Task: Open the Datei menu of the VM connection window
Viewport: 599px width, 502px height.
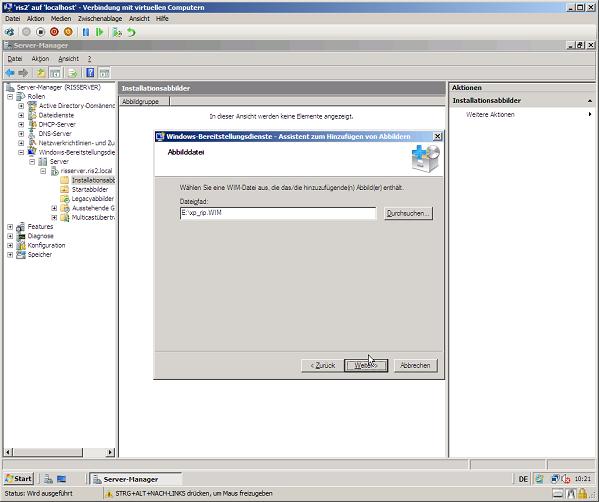Action: tap(12, 18)
